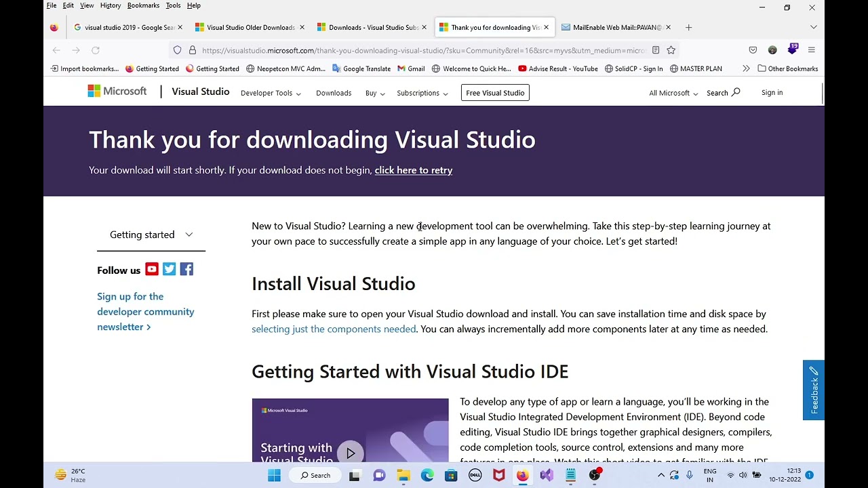
Task: Click the Twitter follow icon
Action: [x=169, y=270]
